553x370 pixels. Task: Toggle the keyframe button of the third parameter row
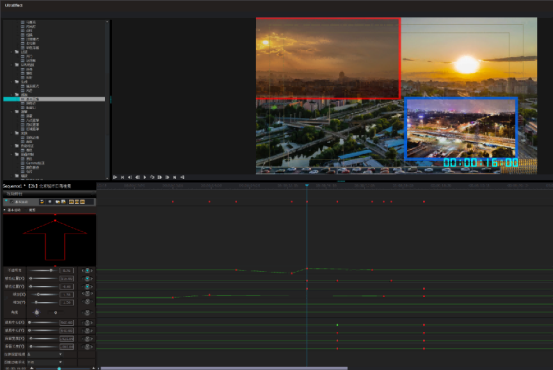87,286
